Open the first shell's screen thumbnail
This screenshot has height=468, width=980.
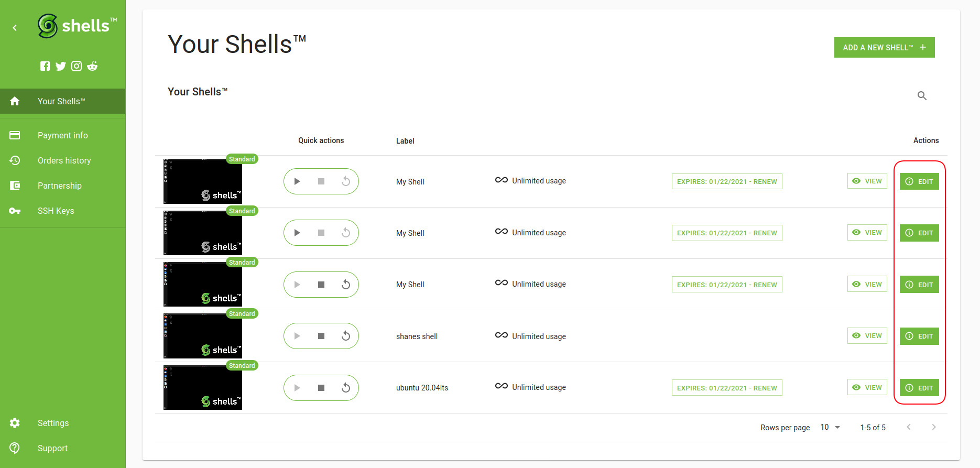click(x=203, y=181)
